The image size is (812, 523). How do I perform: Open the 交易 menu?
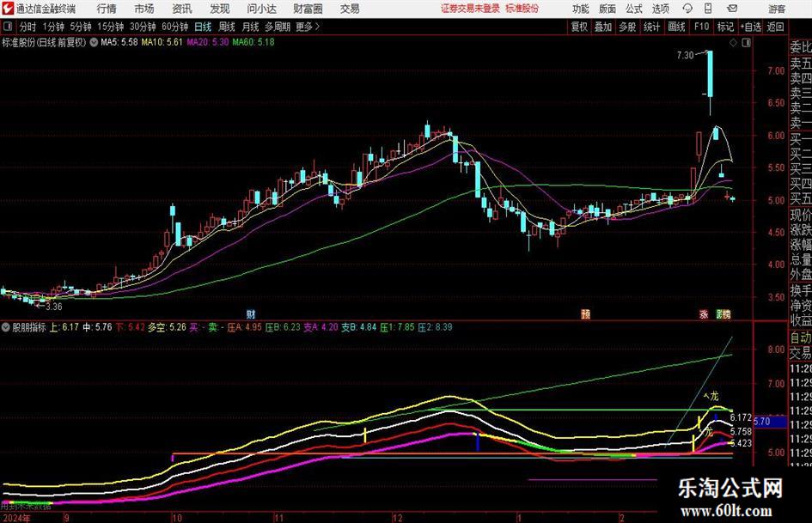pyautogui.click(x=350, y=9)
